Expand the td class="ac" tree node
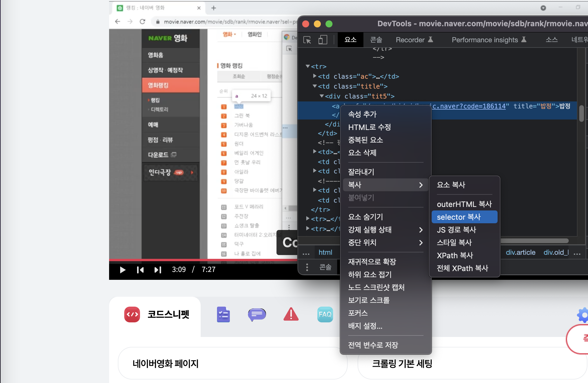Image resolution: width=588 pixels, height=383 pixels. point(315,76)
